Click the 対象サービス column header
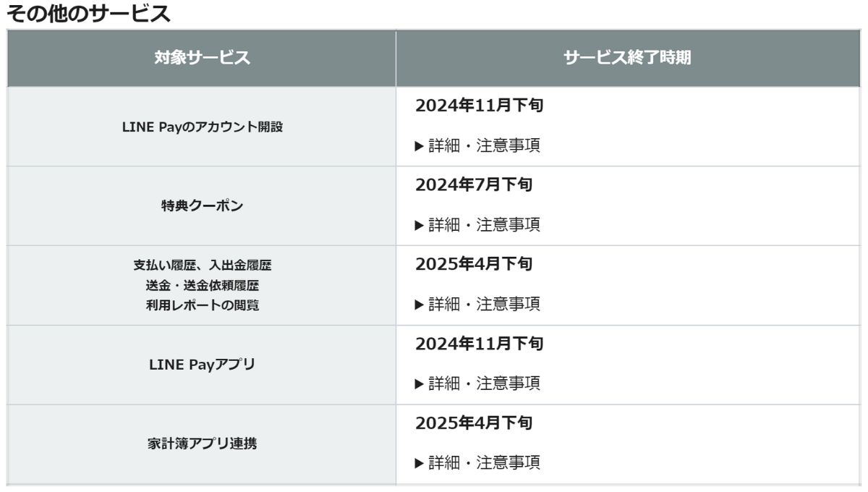This screenshot has width=868, height=492. click(202, 59)
